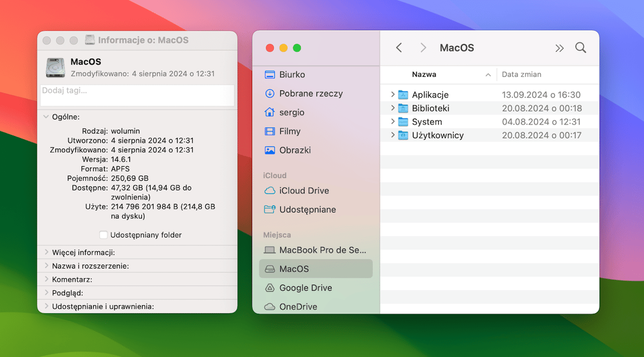Sort by the Data zmian column header

[522, 75]
